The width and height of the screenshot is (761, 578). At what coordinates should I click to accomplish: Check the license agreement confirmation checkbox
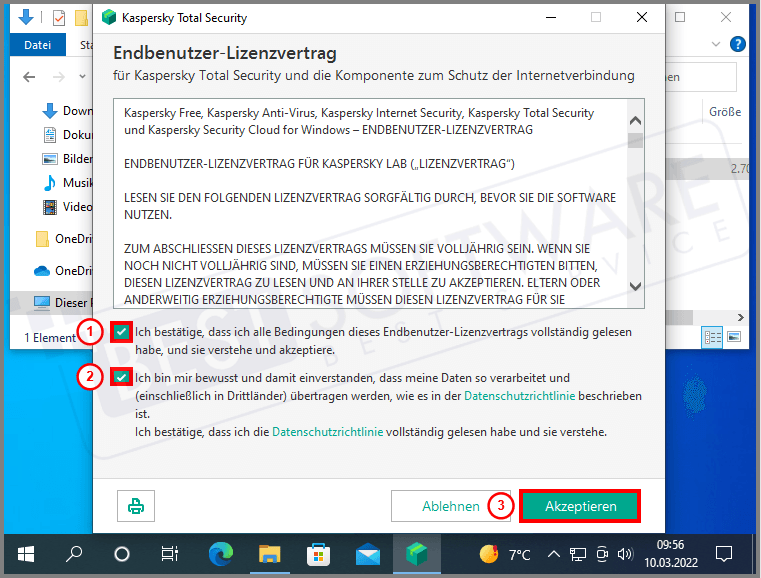121,332
